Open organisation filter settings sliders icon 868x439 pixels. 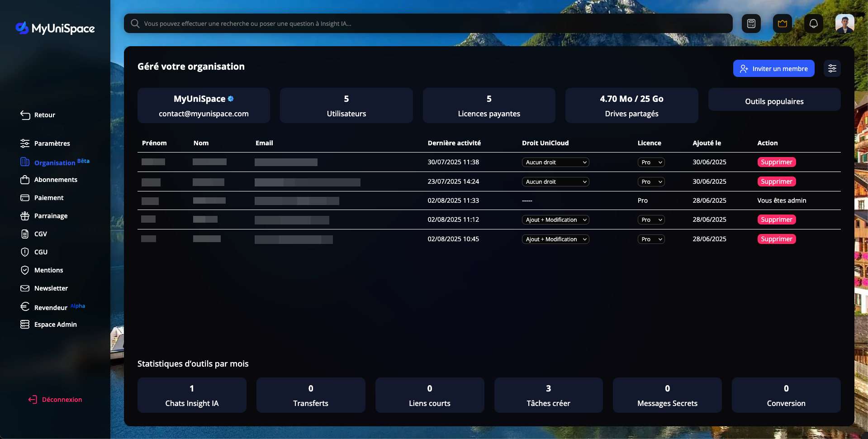pos(832,68)
